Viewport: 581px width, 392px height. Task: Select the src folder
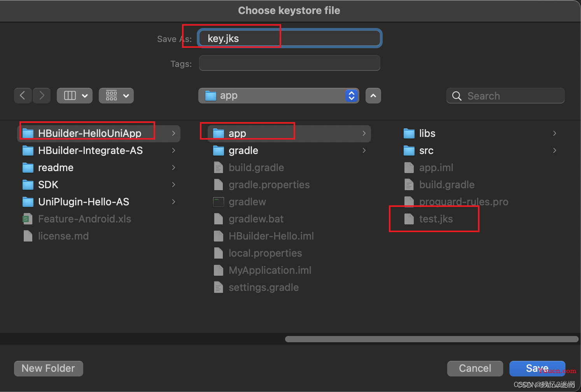[480, 150]
